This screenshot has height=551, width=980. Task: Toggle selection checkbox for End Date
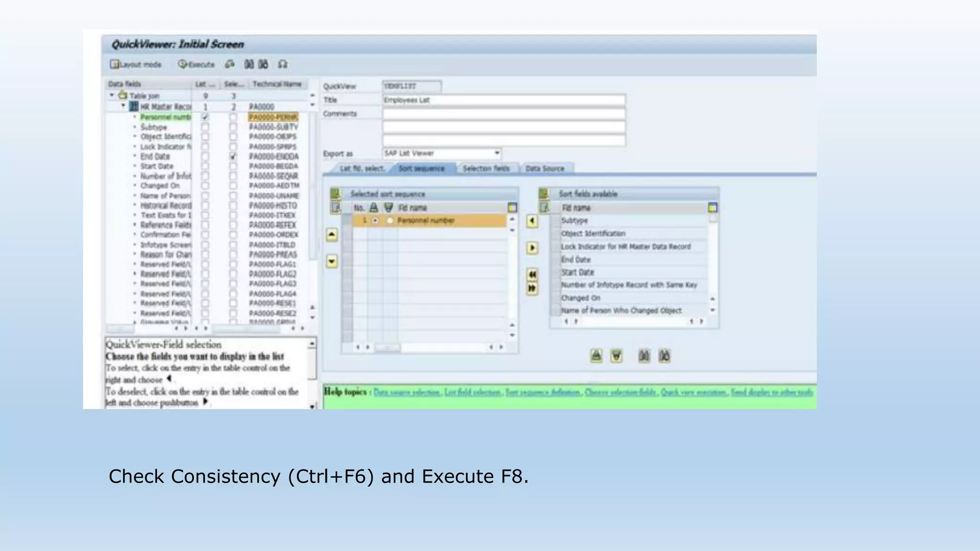point(233,156)
